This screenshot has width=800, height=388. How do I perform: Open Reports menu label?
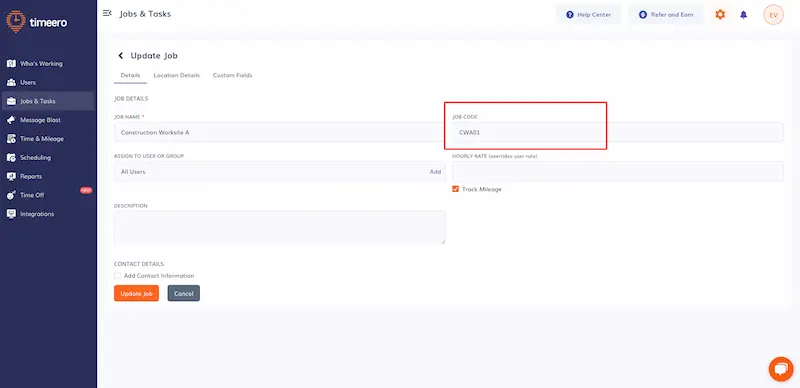tap(31, 177)
